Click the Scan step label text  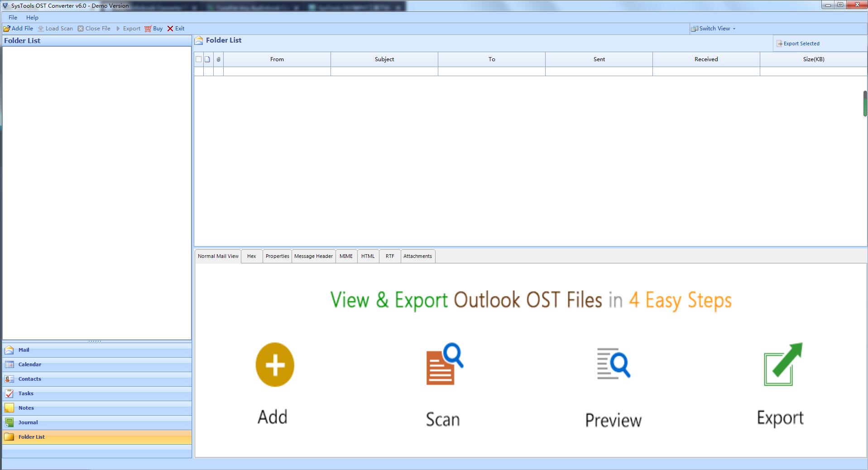click(x=442, y=419)
